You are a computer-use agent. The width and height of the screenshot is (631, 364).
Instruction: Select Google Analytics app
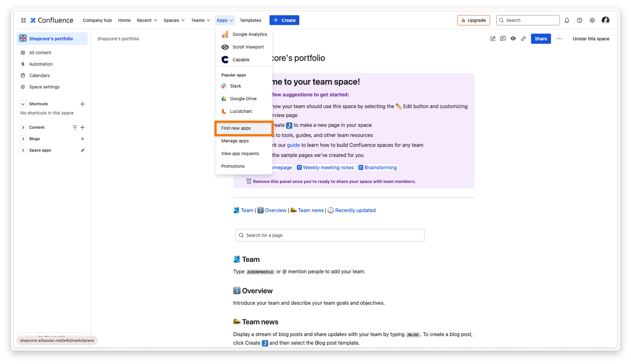(x=244, y=34)
